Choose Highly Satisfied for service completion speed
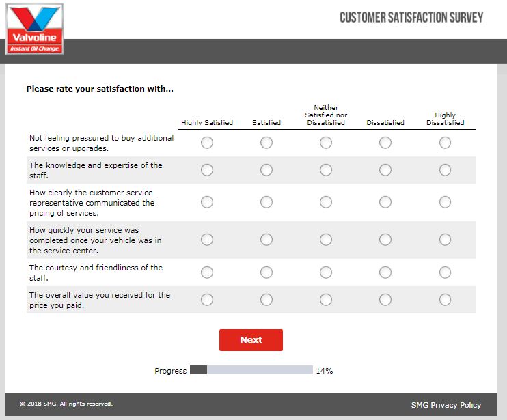507x420 pixels. [x=207, y=240]
